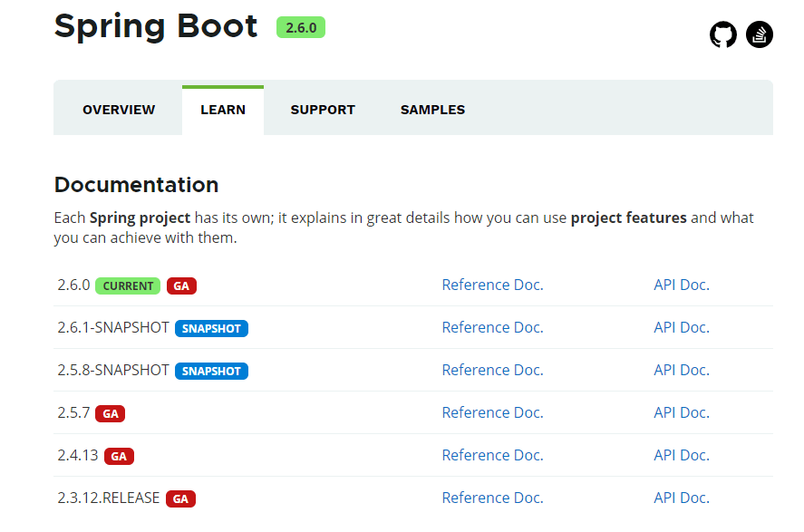Select the Learn tab
Screen dimensions: 804x532
click(x=223, y=110)
